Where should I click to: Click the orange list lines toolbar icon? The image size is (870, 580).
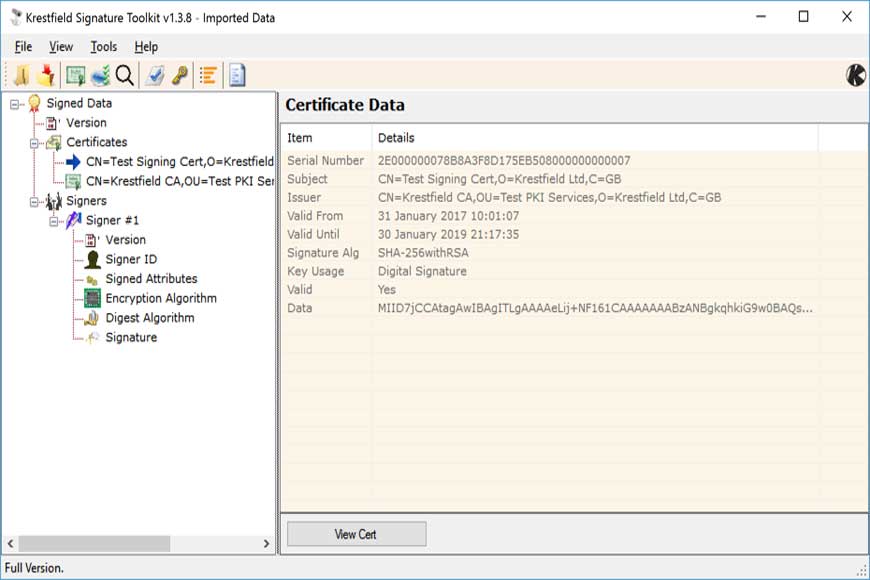pyautogui.click(x=209, y=75)
